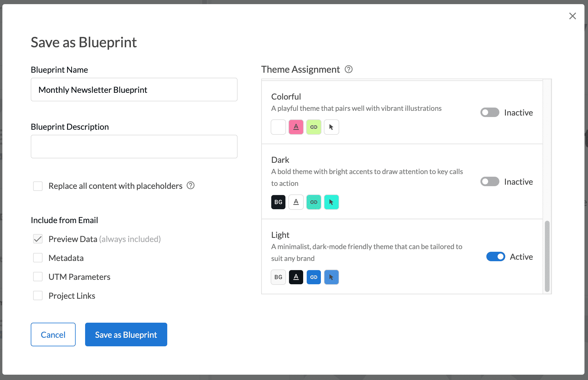Enable the Dark theme toggle
588x380 pixels.
point(490,182)
